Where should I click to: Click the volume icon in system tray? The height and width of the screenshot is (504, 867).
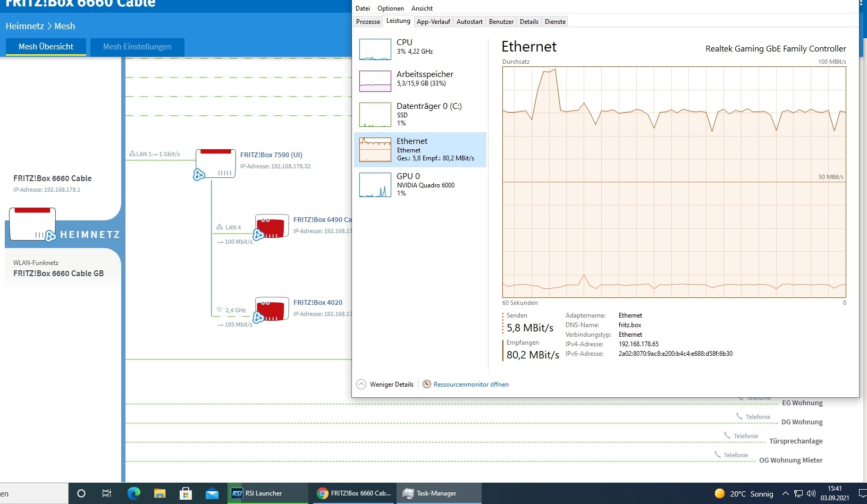pos(811,493)
